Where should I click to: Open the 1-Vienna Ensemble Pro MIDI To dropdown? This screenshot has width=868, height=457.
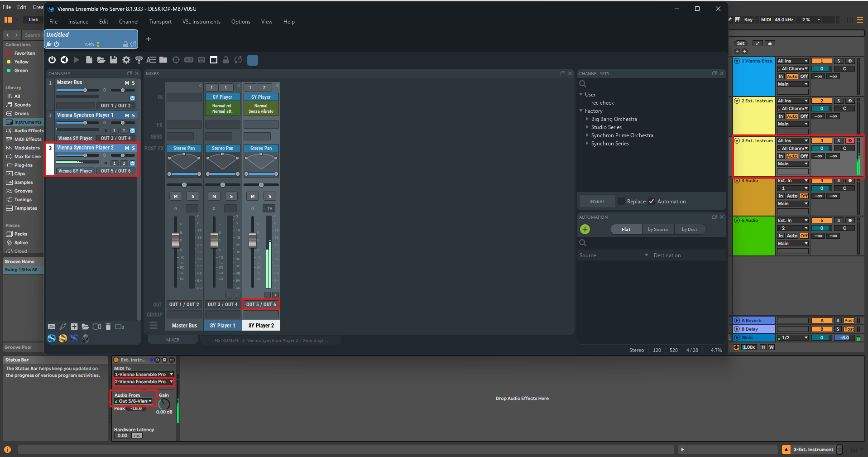(144, 375)
